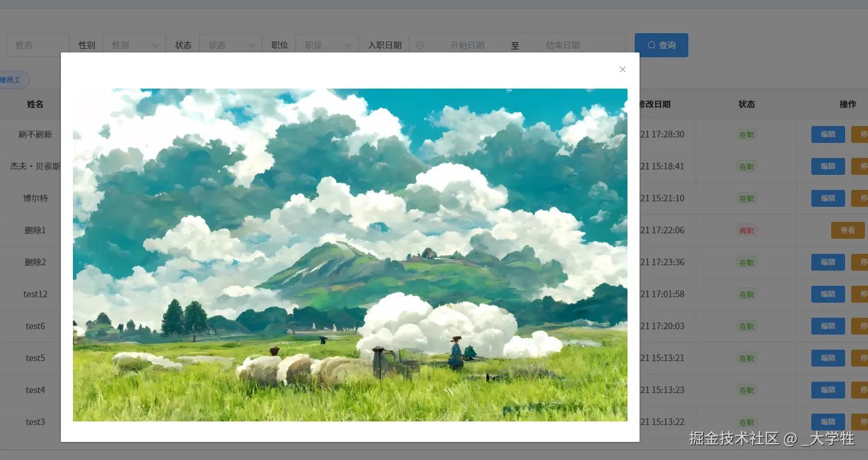Select the 结束日期 end date field
868x460 pixels.
coord(563,45)
